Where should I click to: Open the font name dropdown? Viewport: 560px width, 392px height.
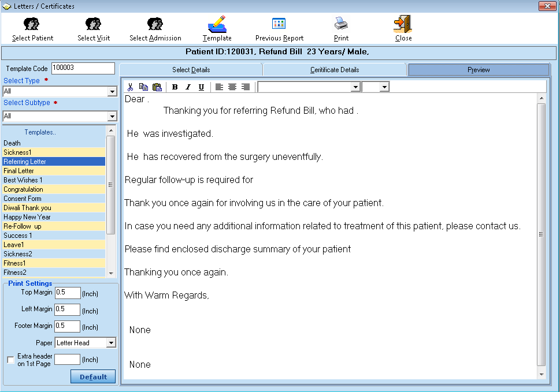coord(355,87)
